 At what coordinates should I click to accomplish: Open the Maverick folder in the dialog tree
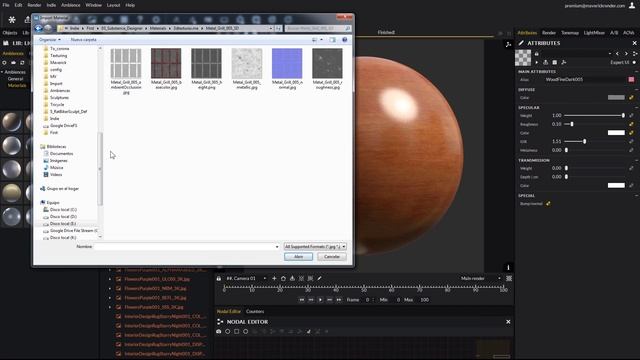[x=58, y=62]
